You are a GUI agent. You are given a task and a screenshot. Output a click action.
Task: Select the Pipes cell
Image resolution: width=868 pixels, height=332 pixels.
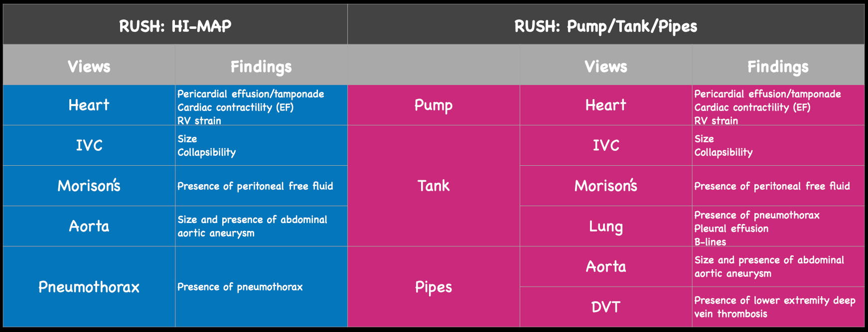434,287
